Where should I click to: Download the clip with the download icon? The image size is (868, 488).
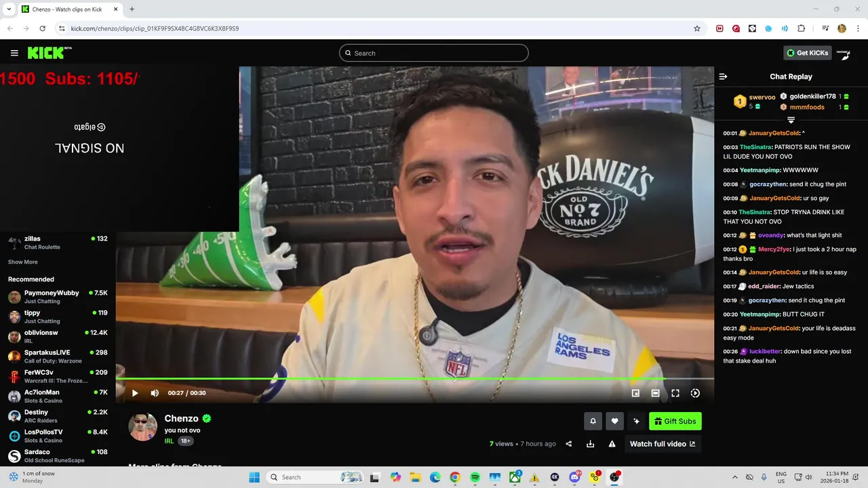590,444
